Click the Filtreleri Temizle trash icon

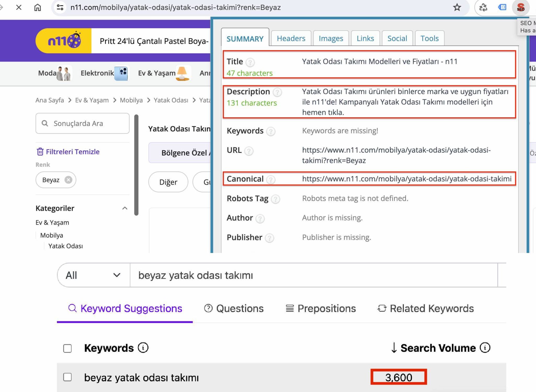click(40, 152)
